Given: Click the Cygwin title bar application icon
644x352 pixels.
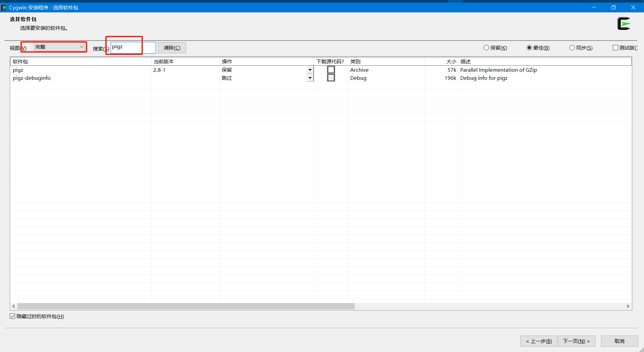Looking at the screenshot, I should 4,7.
